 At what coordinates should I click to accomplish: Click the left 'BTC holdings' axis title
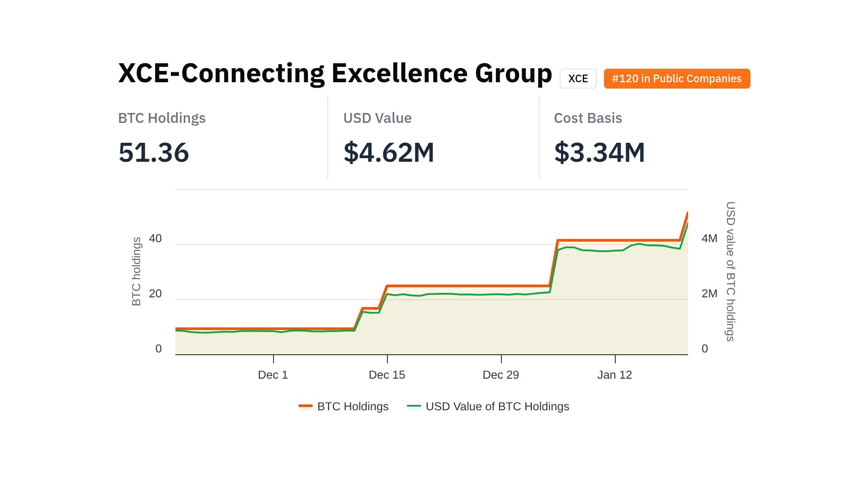tap(137, 271)
